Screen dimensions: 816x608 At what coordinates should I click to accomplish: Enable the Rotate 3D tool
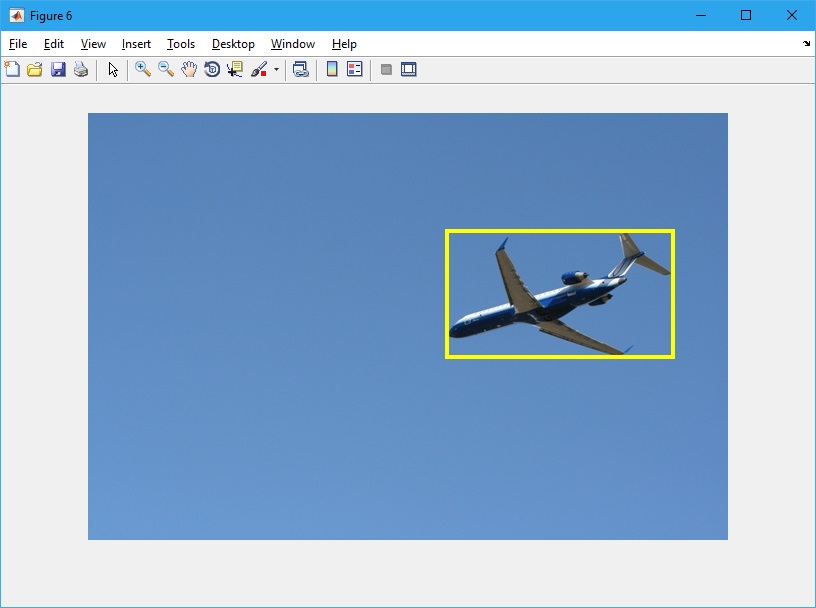click(212, 69)
